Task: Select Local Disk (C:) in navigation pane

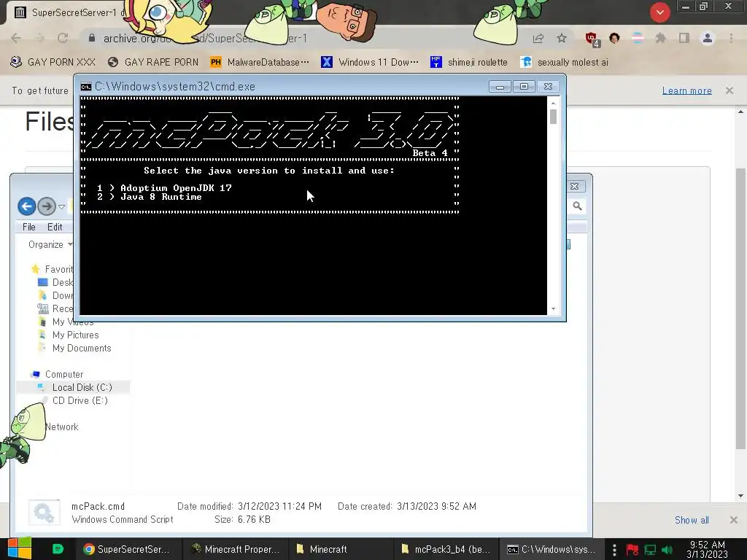Action: pos(74,388)
